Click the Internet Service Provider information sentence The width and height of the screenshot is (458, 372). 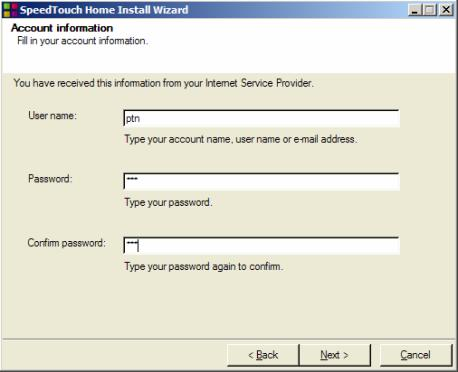coord(164,83)
